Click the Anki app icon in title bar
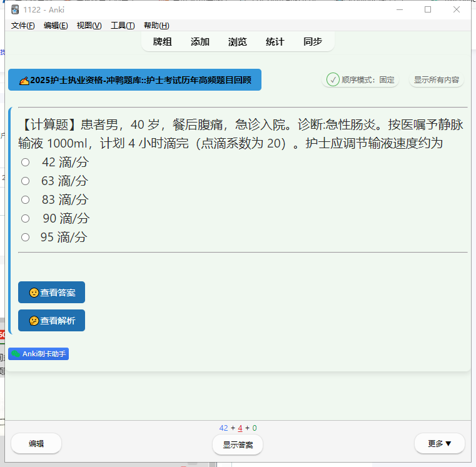 (x=15, y=10)
